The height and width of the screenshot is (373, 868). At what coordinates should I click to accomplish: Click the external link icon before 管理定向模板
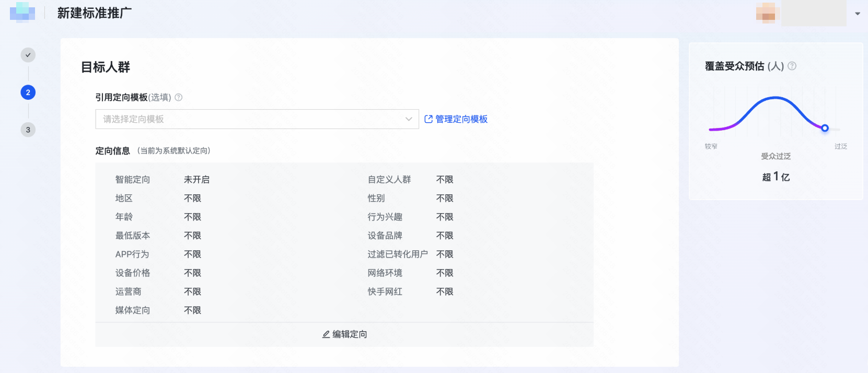[429, 119]
